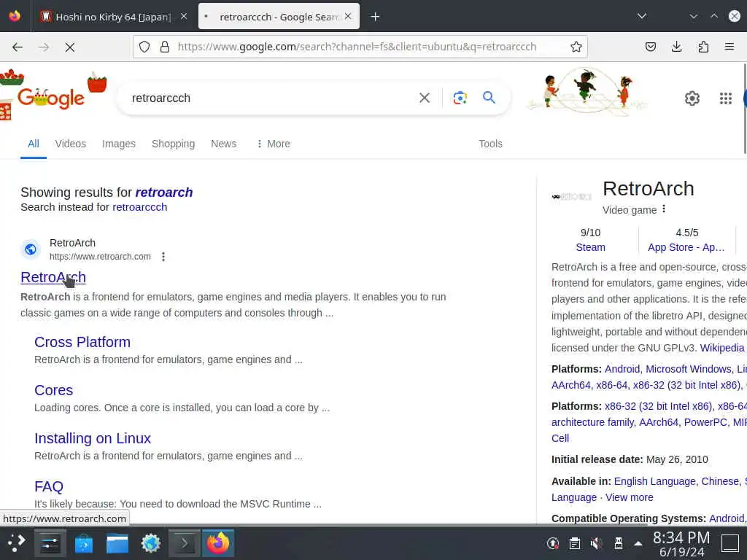Click inside the Google search box

(271, 98)
